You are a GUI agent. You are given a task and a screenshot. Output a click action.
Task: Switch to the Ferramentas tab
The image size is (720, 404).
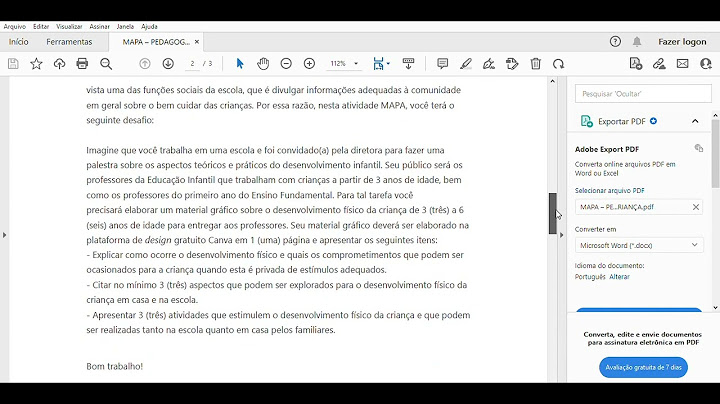click(69, 42)
